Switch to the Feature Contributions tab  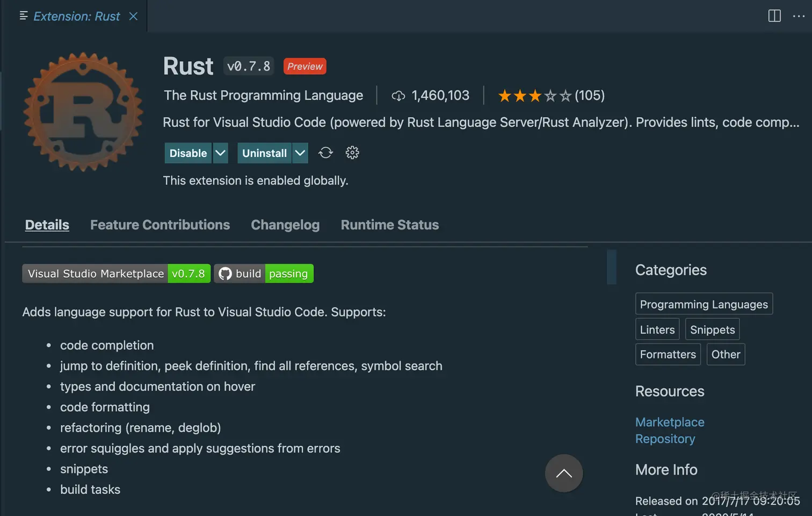[x=160, y=225]
